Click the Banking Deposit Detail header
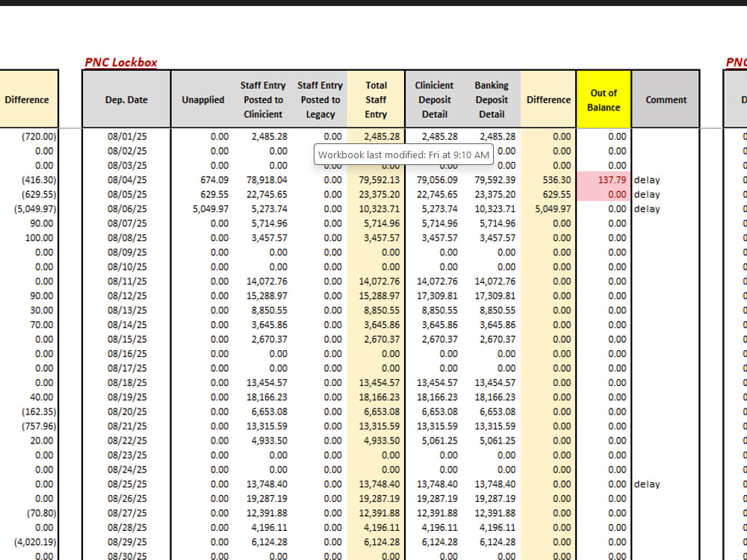Viewport: 747px width, 560px height. tap(492, 99)
